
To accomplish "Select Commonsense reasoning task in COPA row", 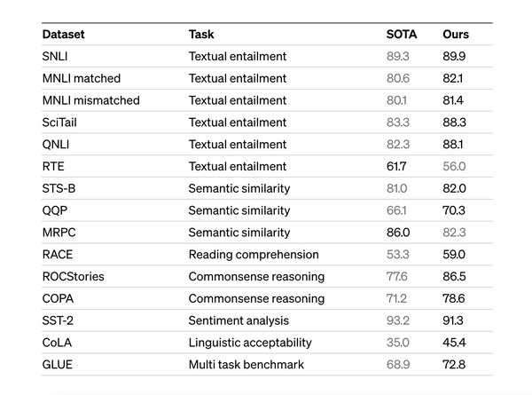I will (x=256, y=298).
